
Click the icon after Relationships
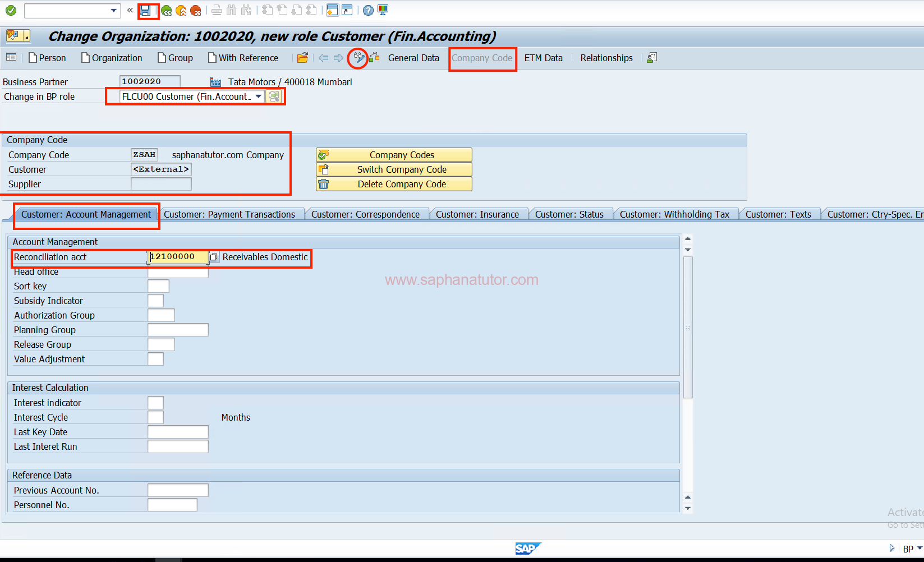point(651,58)
